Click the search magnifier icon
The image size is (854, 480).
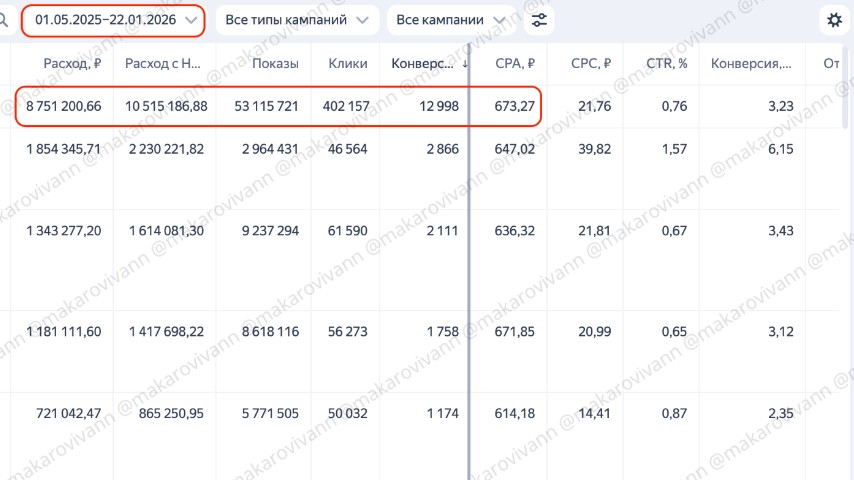click(4, 20)
